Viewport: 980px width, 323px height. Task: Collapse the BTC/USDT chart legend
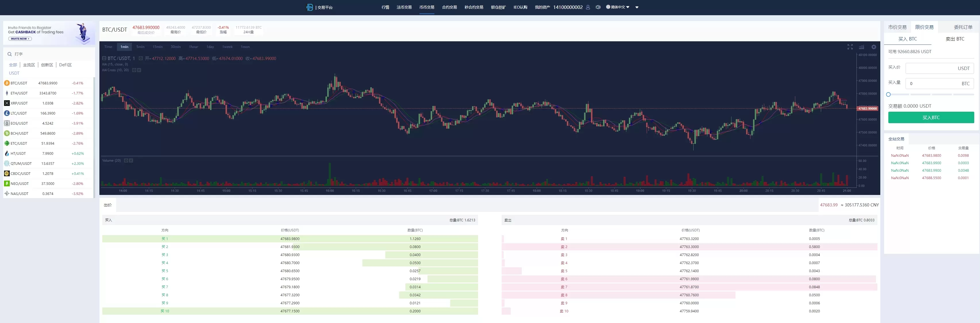[x=104, y=59]
